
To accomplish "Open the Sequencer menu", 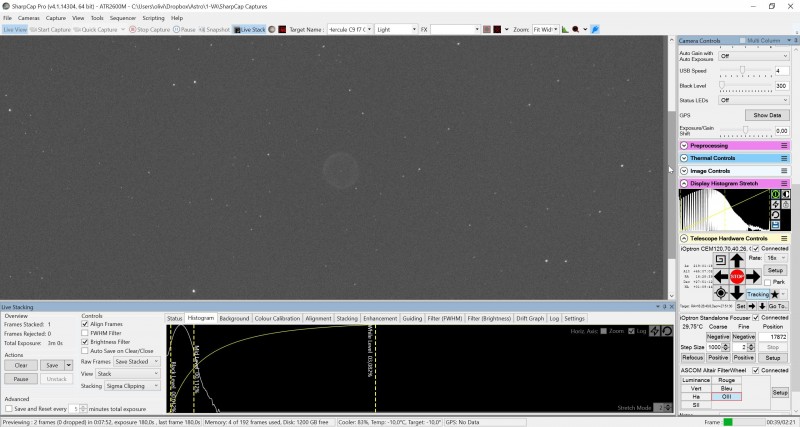I will (x=123, y=18).
